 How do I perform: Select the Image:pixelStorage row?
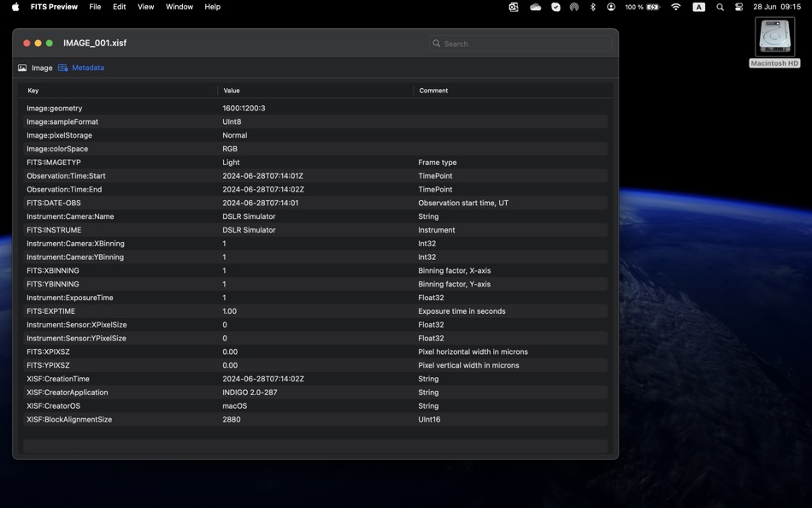(315, 135)
